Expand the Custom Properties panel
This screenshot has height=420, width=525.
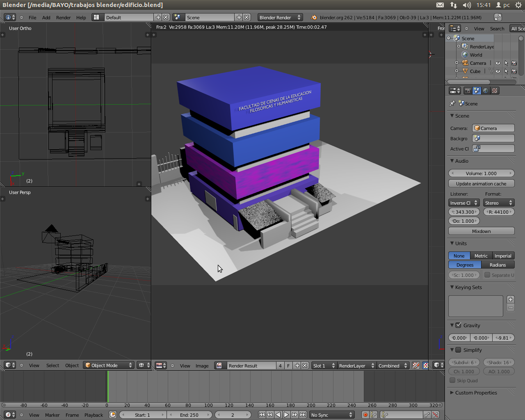coord(476,393)
